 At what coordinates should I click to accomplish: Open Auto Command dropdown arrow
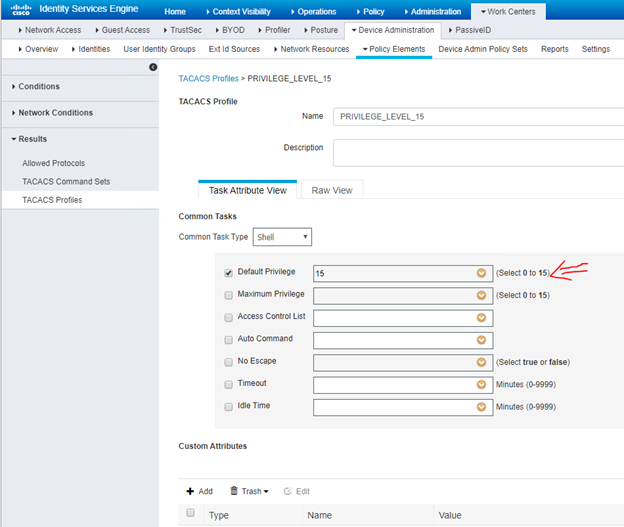[x=482, y=340]
